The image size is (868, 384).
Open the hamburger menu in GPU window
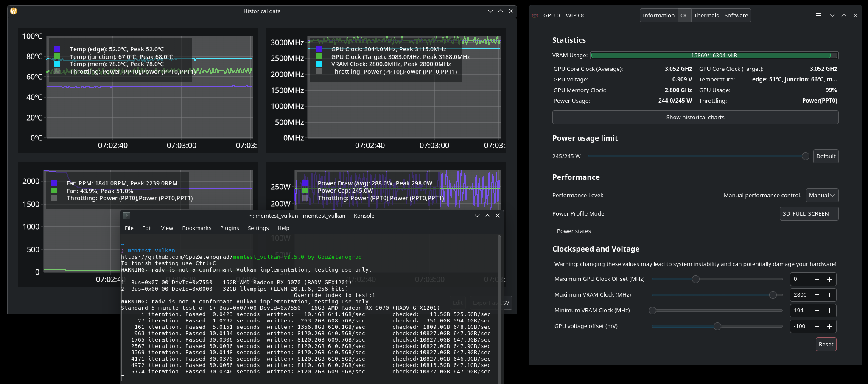[x=819, y=15]
